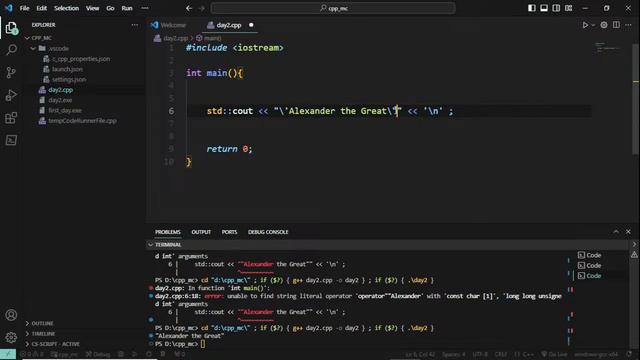Select day2.cpp in the explorer tree
Viewport: 640px width, 360px height.
click(x=60, y=89)
